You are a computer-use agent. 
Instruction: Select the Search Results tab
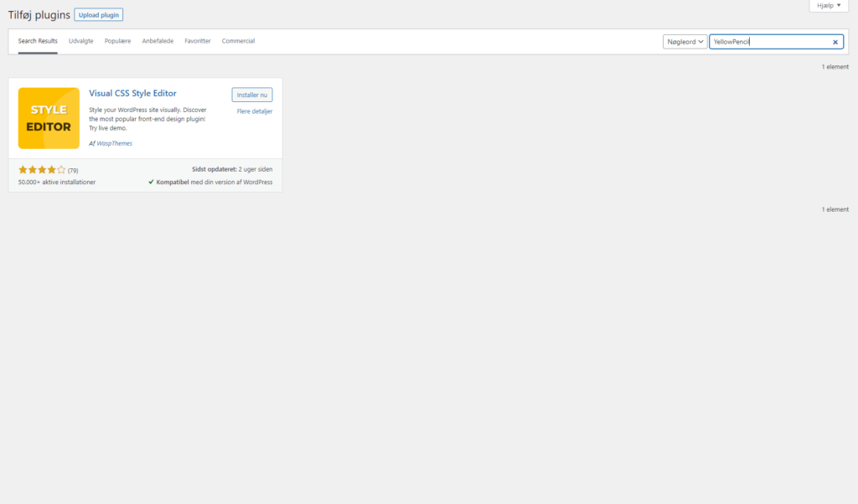click(38, 41)
